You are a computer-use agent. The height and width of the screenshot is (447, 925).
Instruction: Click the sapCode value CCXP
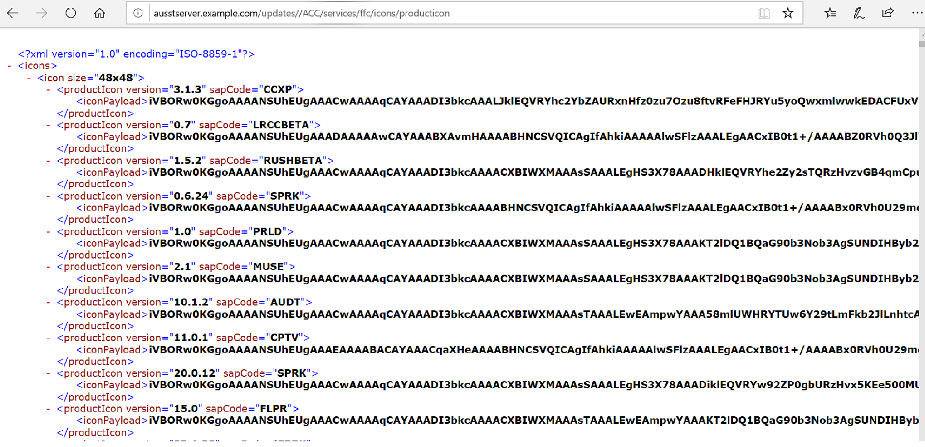(280, 90)
